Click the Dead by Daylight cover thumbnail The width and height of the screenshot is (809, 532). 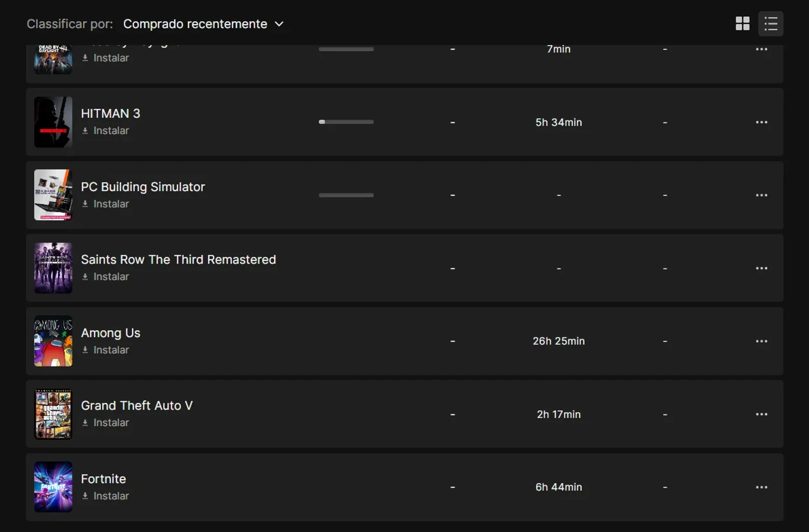(x=53, y=60)
